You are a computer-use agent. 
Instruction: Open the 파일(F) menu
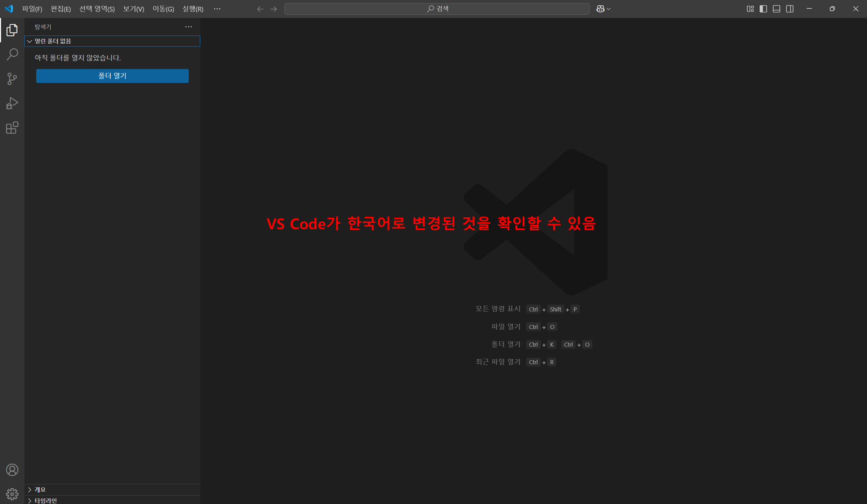(x=32, y=9)
